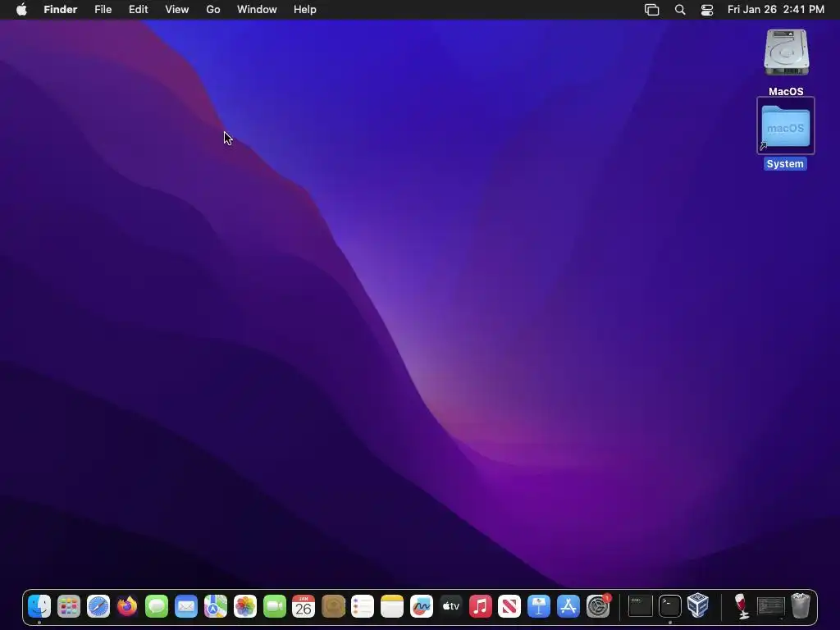
Task: Open Photos app in the Dock
Action: click(x=244, y=606)
